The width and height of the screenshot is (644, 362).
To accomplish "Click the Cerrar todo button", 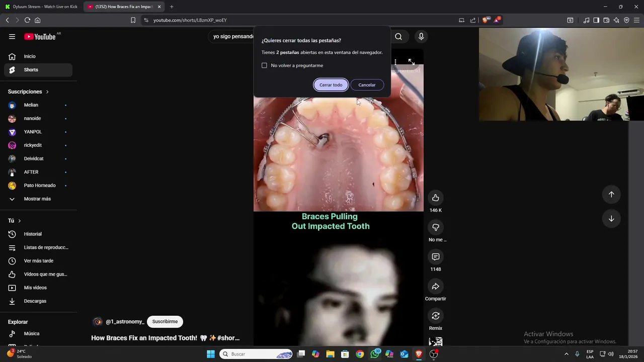I will pyautogui.click(x=331, y=85).
